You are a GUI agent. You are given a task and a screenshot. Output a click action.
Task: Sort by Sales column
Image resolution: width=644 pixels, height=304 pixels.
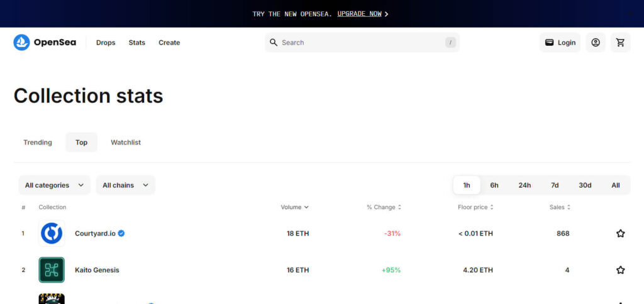(x=560, y=207)
